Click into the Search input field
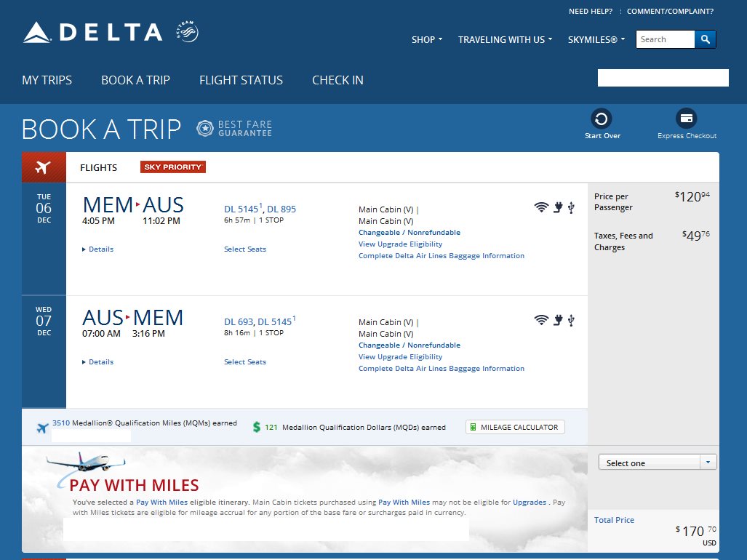Image resolution: width=747 pixels, height=560 pixels. click(665, 39)
